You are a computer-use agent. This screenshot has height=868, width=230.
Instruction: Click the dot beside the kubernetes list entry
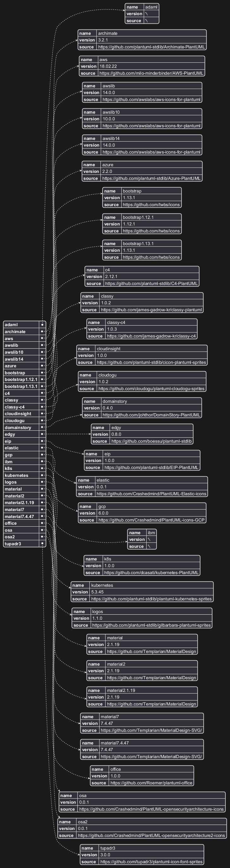[42, 475]
